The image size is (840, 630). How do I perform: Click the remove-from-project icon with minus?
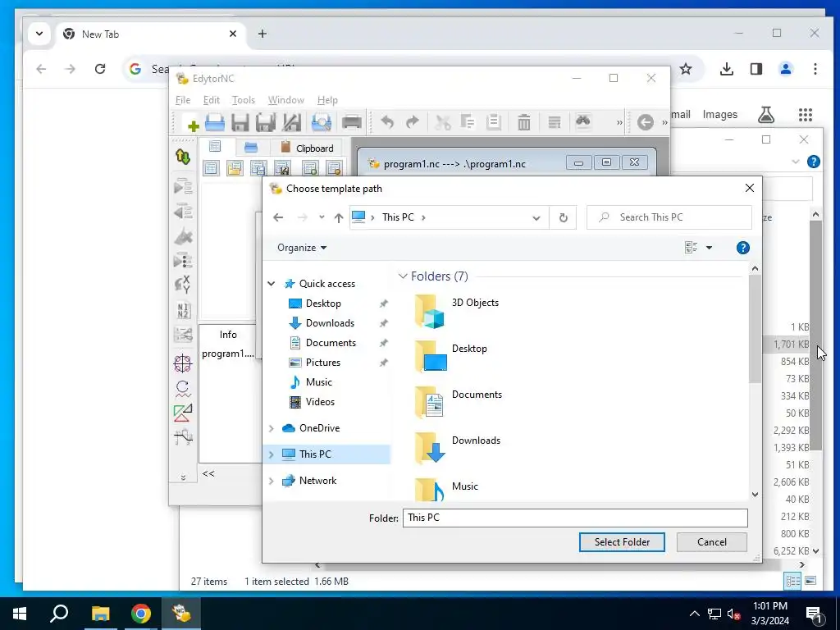(335, 168)
